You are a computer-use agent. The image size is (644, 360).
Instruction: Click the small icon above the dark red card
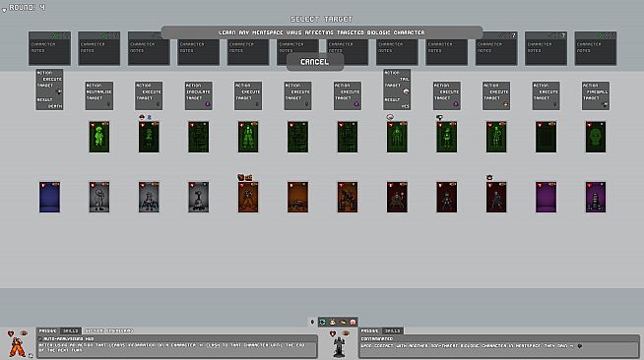(x=489, y=177)
